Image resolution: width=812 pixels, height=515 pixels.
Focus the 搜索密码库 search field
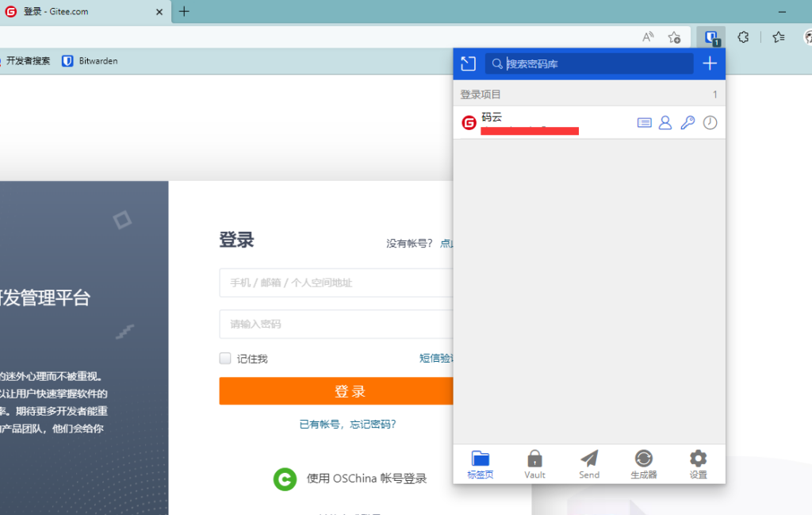[595, 64]
